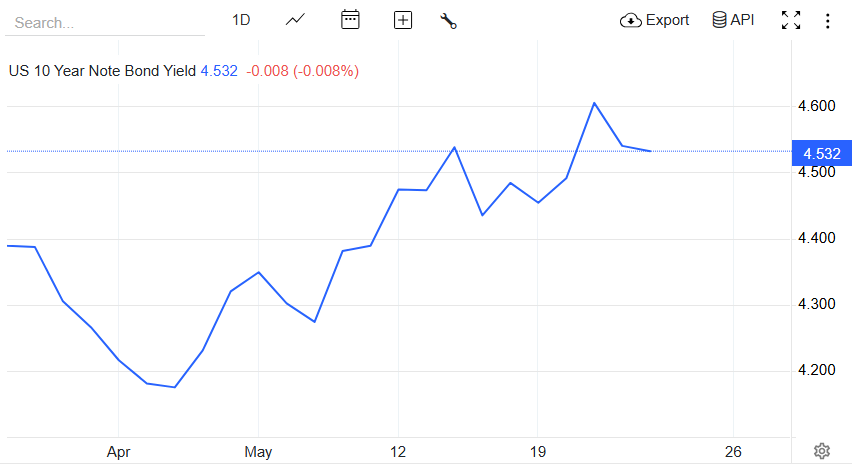This screenshot has width=852, height=464.
Task: Open the wrench tools icon
Action: (x=448, y=21)
